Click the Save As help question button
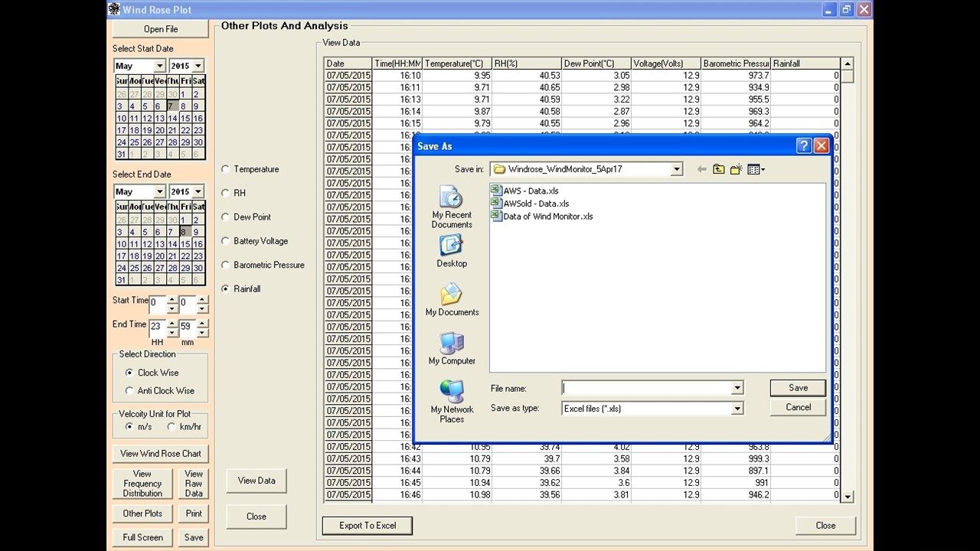Image resolution: width=980 pixels, height=551 pixels. [804, 145]
